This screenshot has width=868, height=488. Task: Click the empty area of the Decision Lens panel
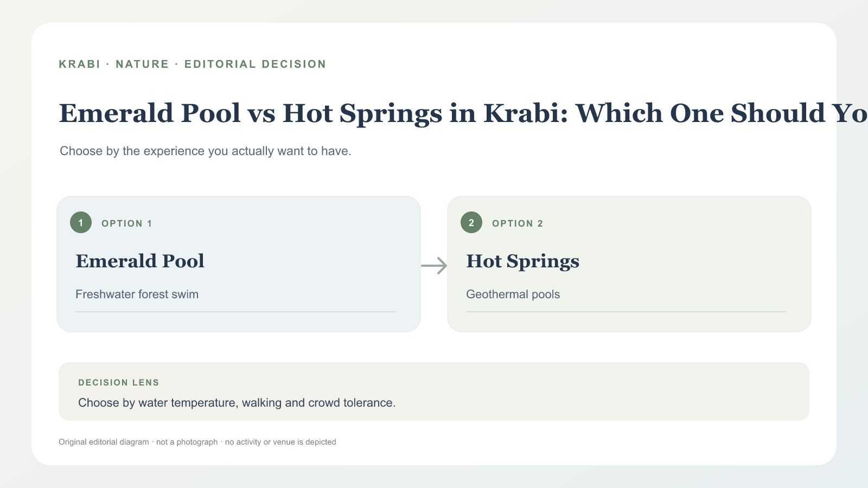[602, 391]
